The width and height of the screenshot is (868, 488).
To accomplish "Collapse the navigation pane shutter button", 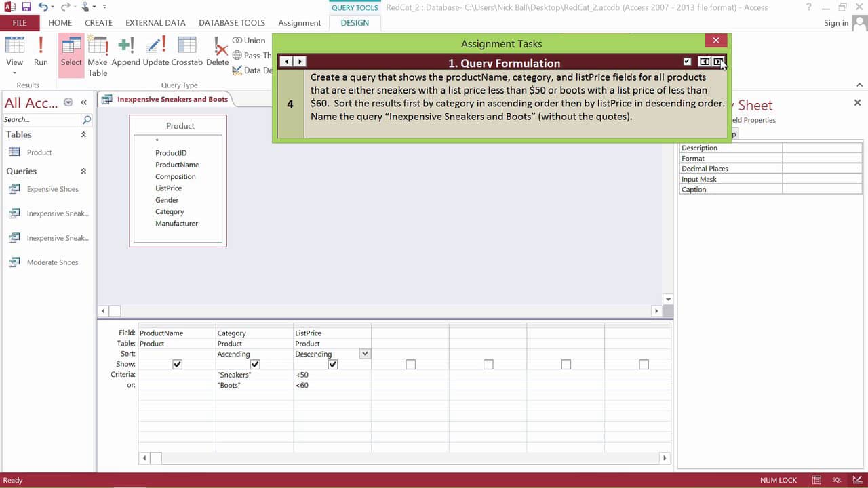I will [x=83, y=102].
